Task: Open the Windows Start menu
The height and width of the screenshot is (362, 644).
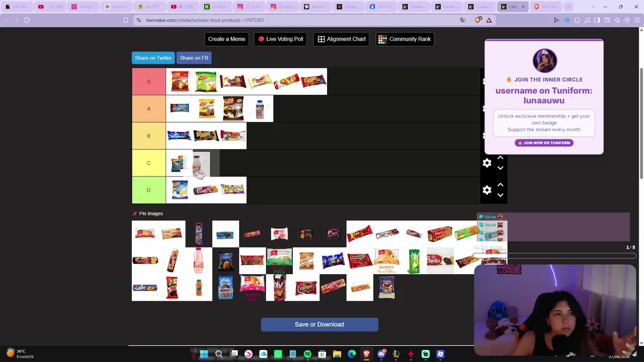Action: click(204, 354)
